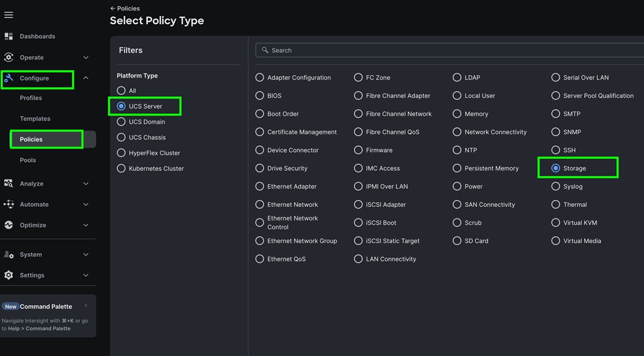Click the Settings cog icon

(x=9, y=275)
